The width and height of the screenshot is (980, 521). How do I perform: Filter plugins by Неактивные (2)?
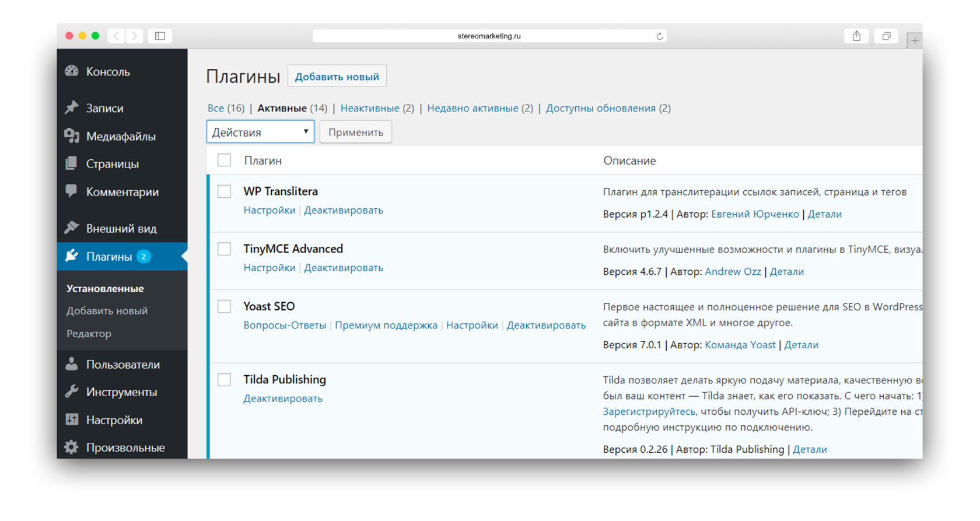coord(377,108)
